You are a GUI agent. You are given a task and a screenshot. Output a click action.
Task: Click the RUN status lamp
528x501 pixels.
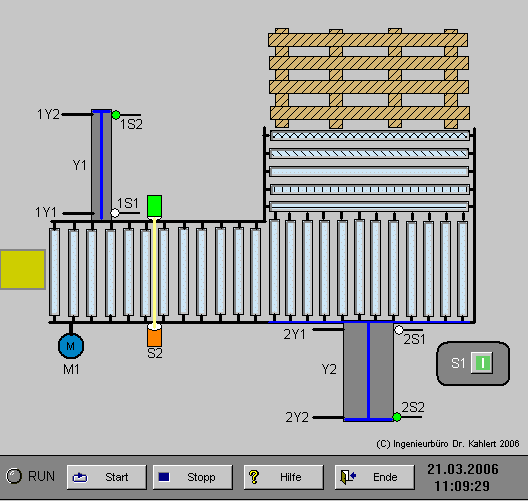14,476
